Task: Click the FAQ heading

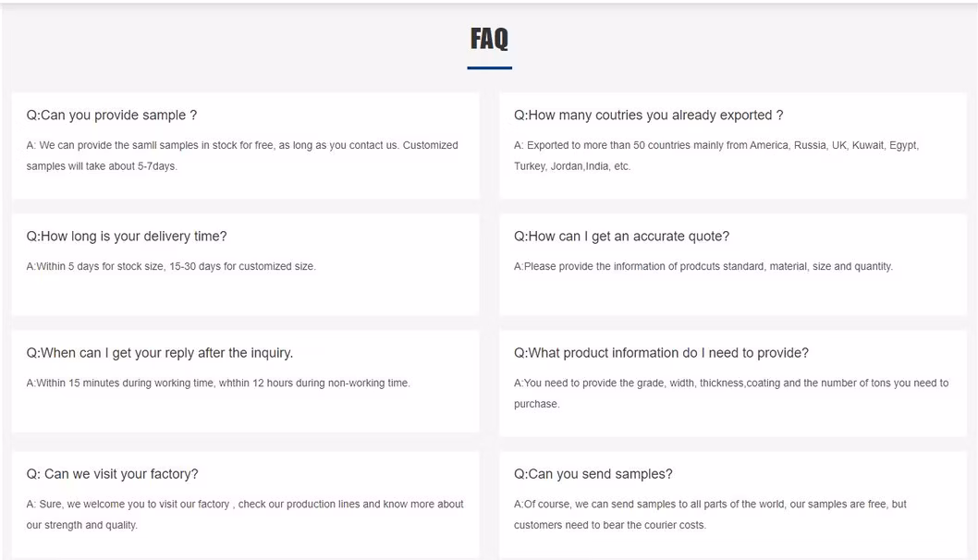Action: click(489, 39)
